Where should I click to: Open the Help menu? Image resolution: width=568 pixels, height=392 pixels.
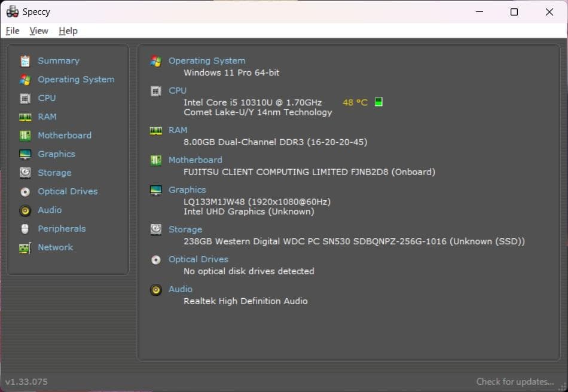pos(68,30)
